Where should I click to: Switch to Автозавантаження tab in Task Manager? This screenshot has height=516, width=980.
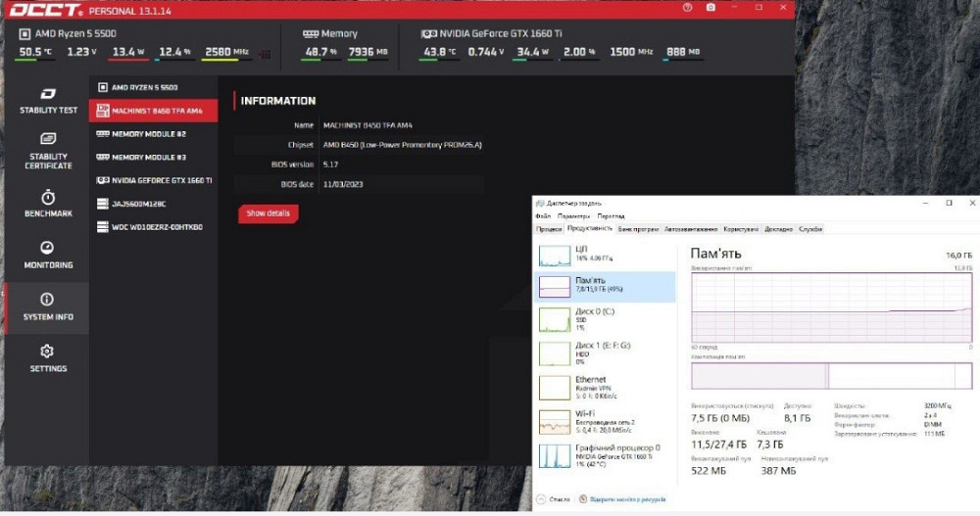click(691, 229)
